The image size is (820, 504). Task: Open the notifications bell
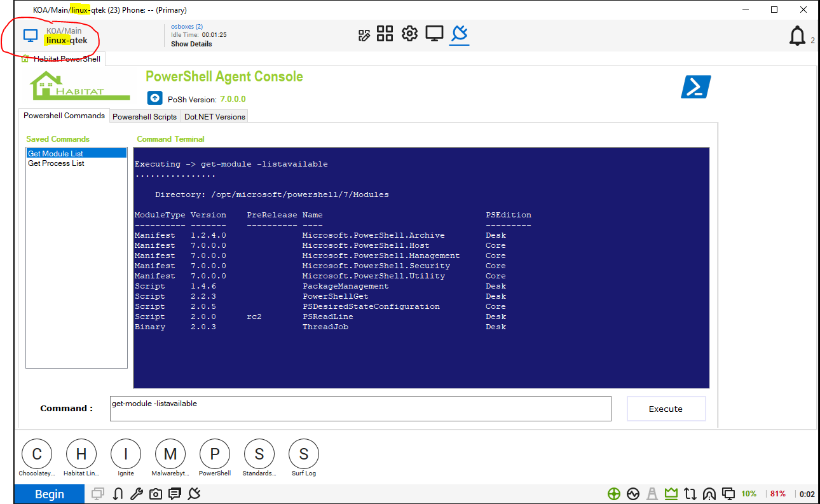tap(797, 36)
